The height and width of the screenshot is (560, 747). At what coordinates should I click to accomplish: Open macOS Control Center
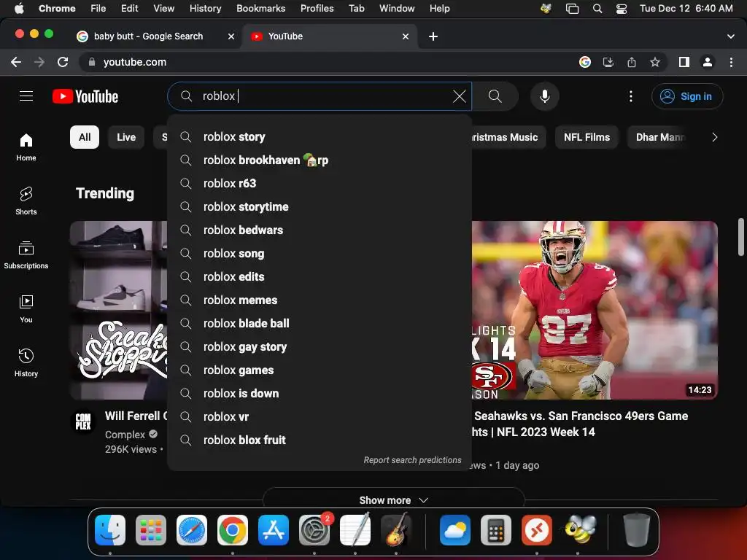tap(622, 9)
